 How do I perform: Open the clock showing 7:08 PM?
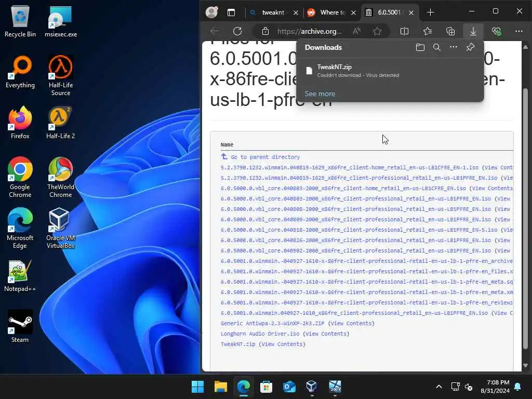click(495, 387)
